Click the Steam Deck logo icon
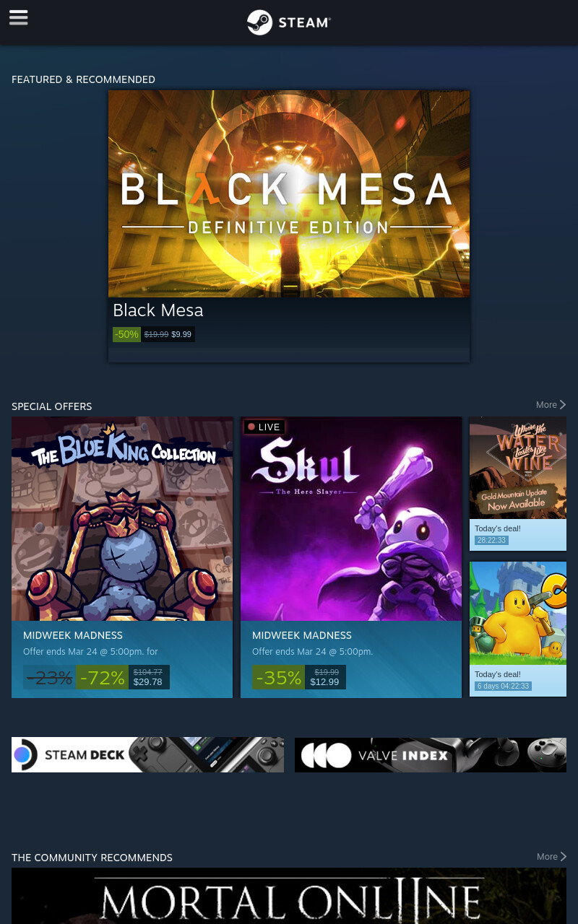The height and width of the screenshot is (924, 578). coord(24,755)
